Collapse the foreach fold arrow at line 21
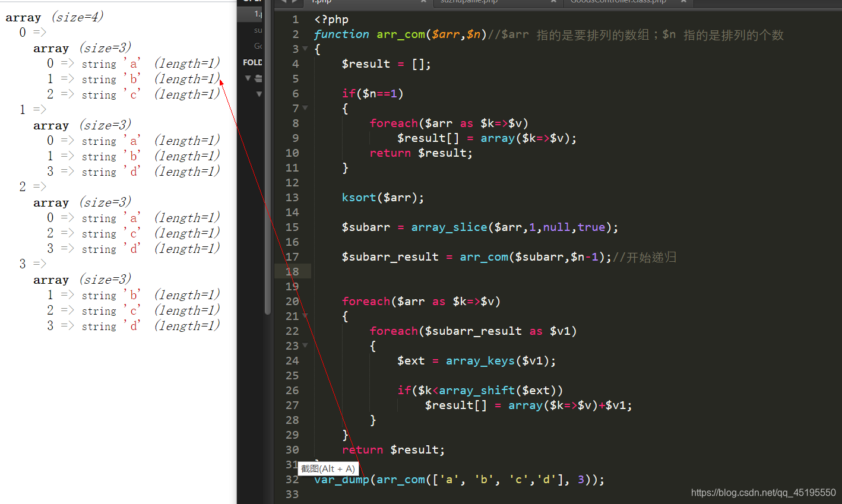Screen dimensions: 842x504 (x=305, y=316)
